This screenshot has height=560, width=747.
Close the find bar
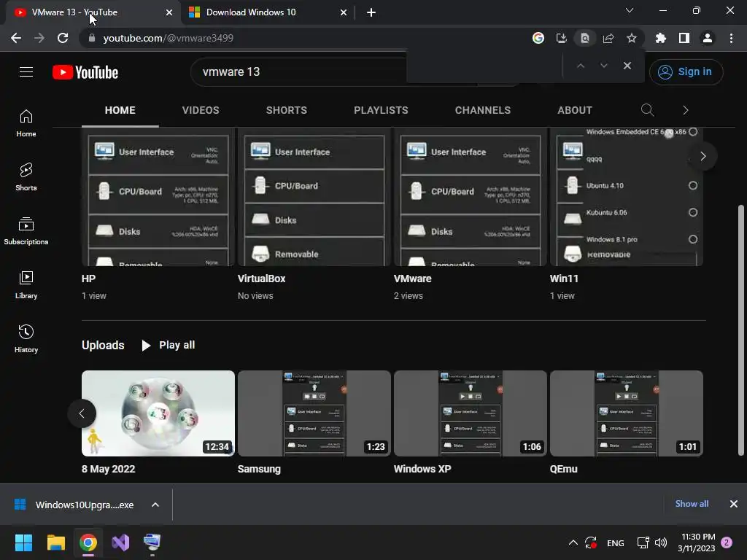point(627,66)
